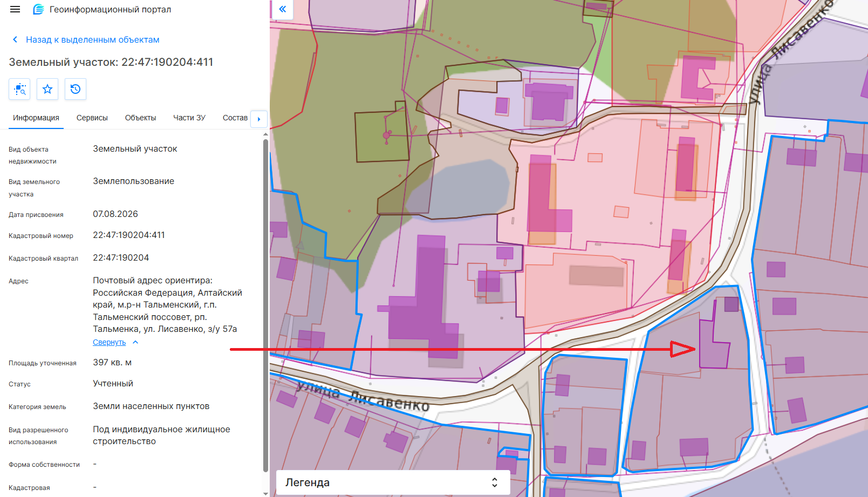
Task: Open the Состав tab
Action: (235, 118)
